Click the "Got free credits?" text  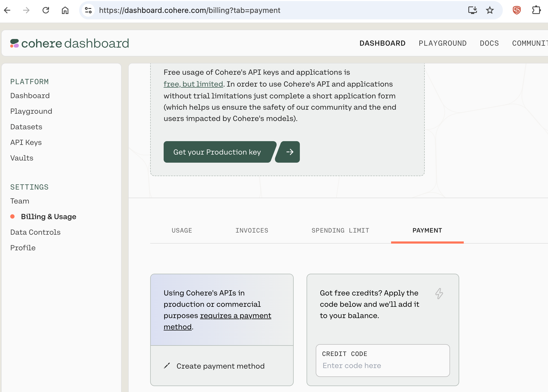pos(351,293)
